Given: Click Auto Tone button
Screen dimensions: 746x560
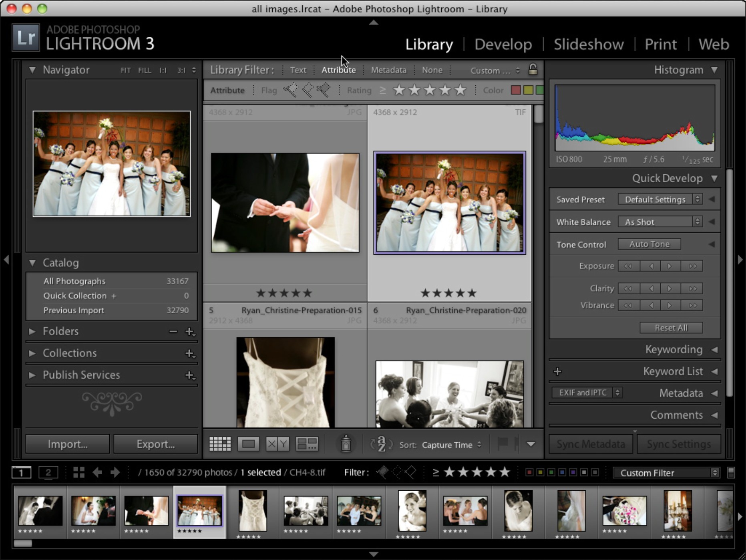Looking at the screenshot, I should point(649,244).
